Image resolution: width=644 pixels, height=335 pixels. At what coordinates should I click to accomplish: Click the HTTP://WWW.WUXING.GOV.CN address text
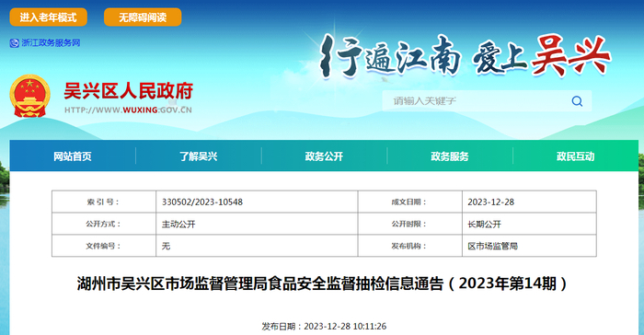(128, 110)
